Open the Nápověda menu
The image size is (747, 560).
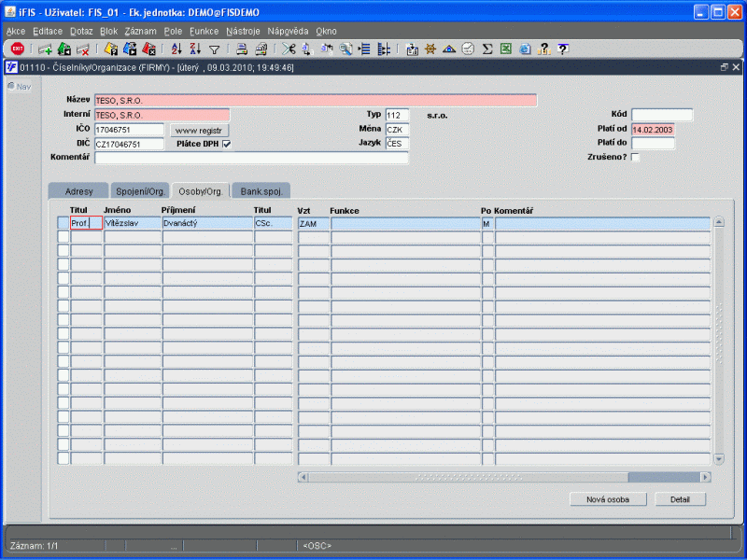click(x=288, y=32)
